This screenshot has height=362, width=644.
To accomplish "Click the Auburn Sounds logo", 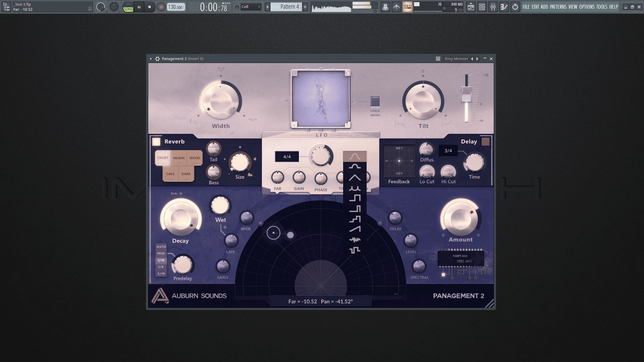I will (189, 296).
